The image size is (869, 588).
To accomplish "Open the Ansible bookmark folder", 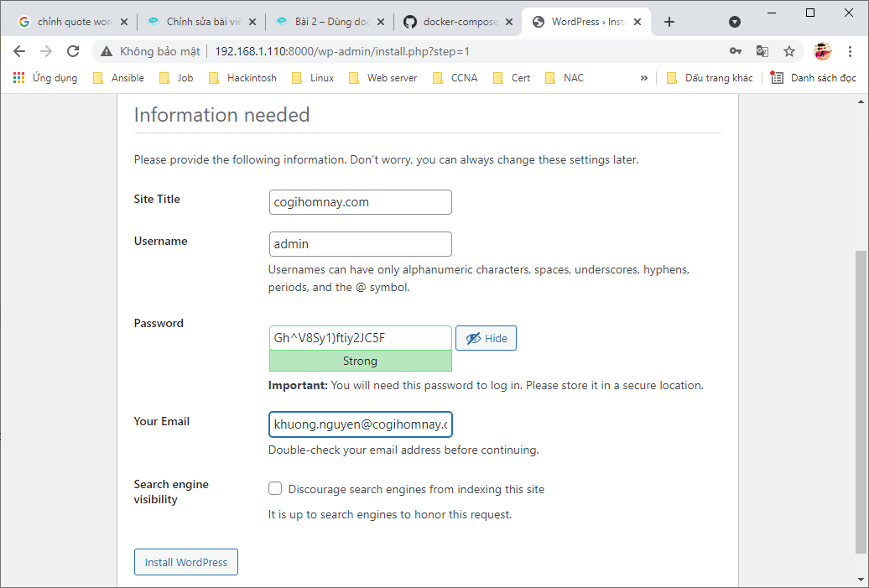I will click(118, 78).
